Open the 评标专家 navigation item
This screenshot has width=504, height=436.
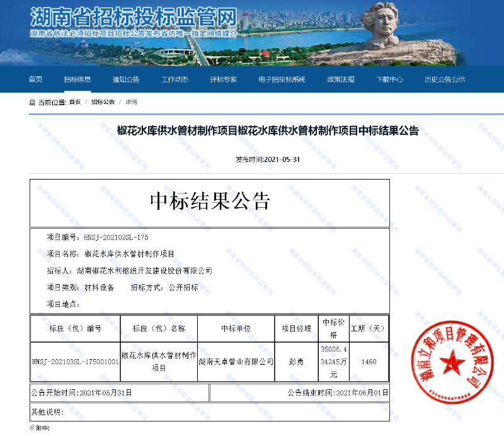224,79
